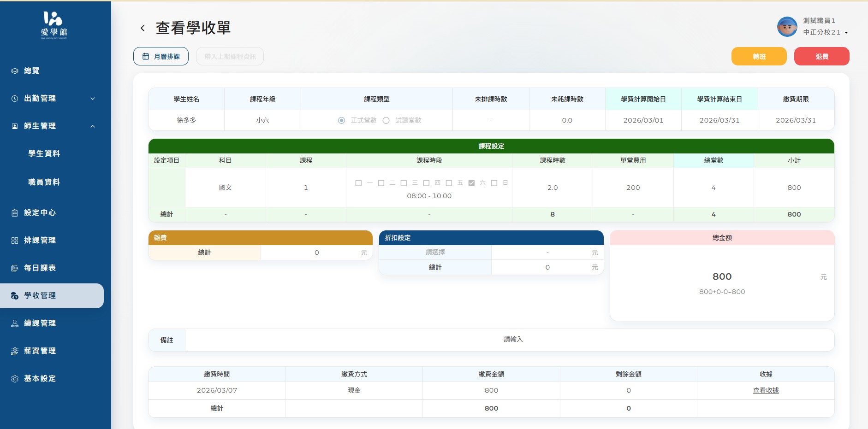Viewport: 868px width, 429px height.
Task: Open 基本設定 page
Action: point(40,378)
